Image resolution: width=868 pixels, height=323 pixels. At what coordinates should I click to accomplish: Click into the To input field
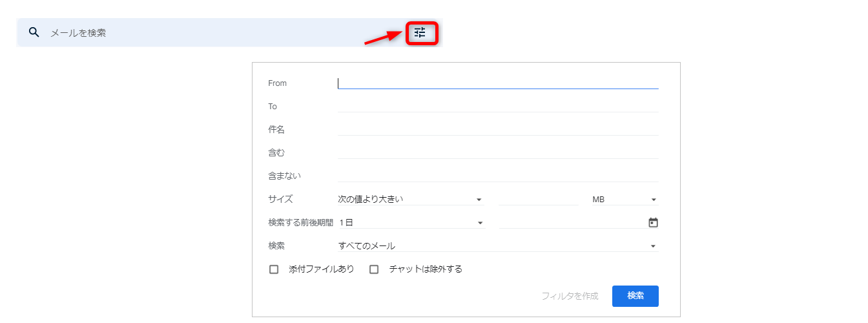coord(497,106)
